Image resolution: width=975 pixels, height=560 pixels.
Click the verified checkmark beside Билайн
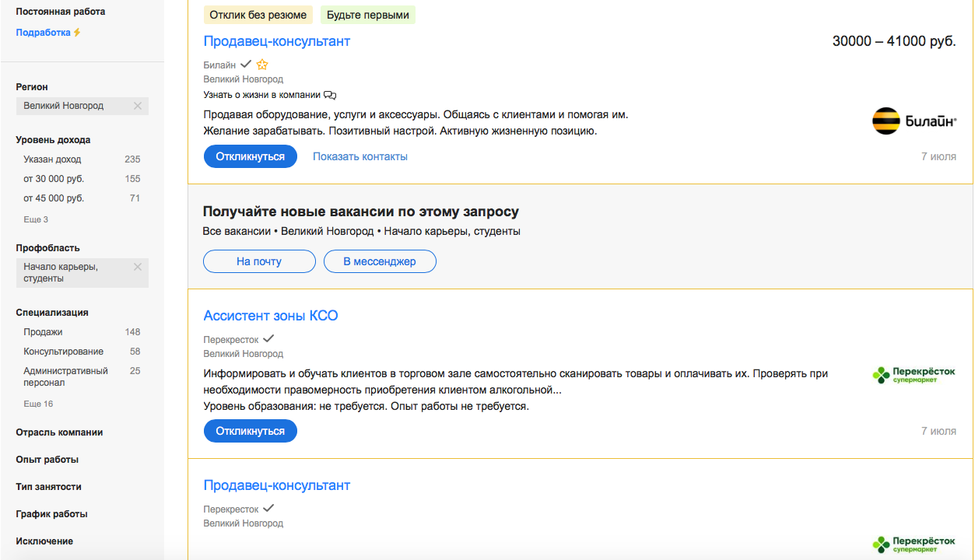pyautogui.click(x=246, y=65)
